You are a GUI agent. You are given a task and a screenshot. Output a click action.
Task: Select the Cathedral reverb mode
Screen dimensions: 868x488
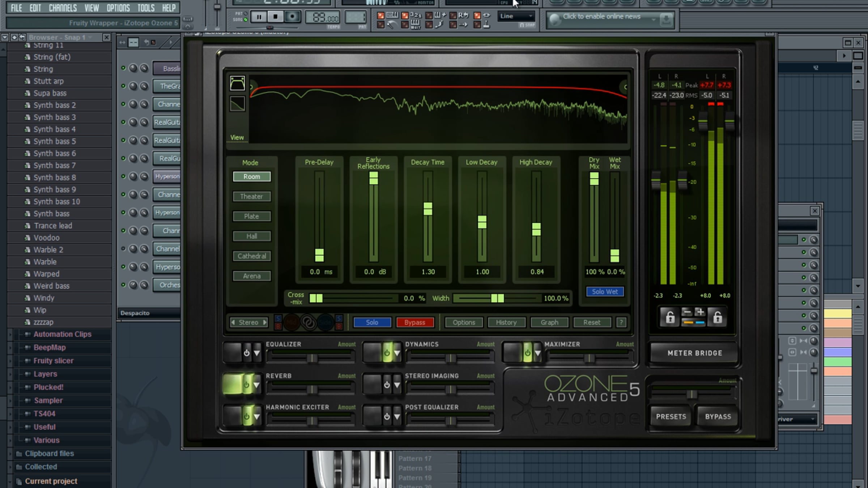(x=252, y=256)
